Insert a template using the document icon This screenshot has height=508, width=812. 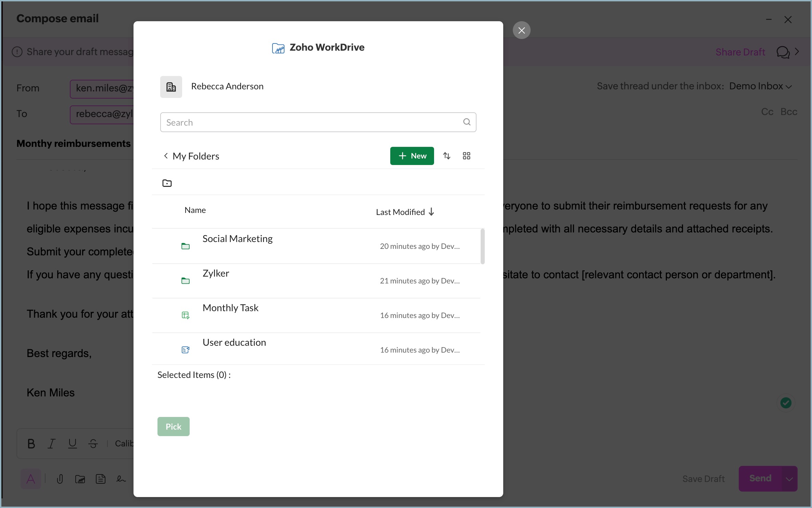[x=101, y=479]
